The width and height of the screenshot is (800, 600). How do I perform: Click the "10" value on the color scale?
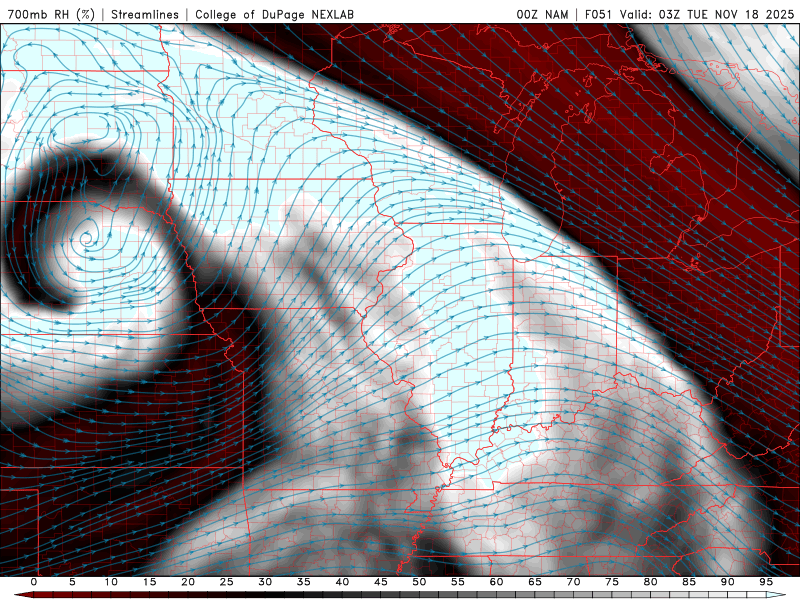(111, 582)
